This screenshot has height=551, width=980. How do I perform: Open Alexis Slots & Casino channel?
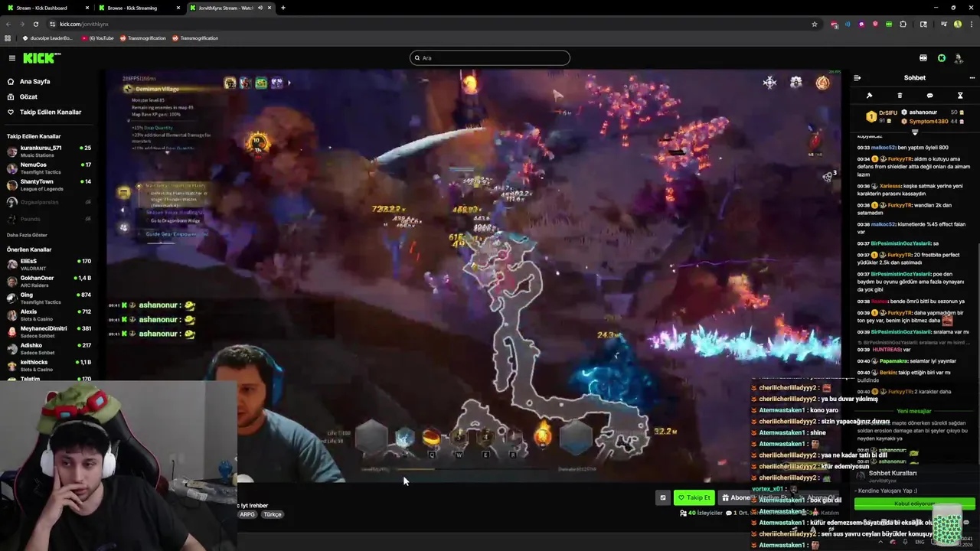[x=49, y=315]
